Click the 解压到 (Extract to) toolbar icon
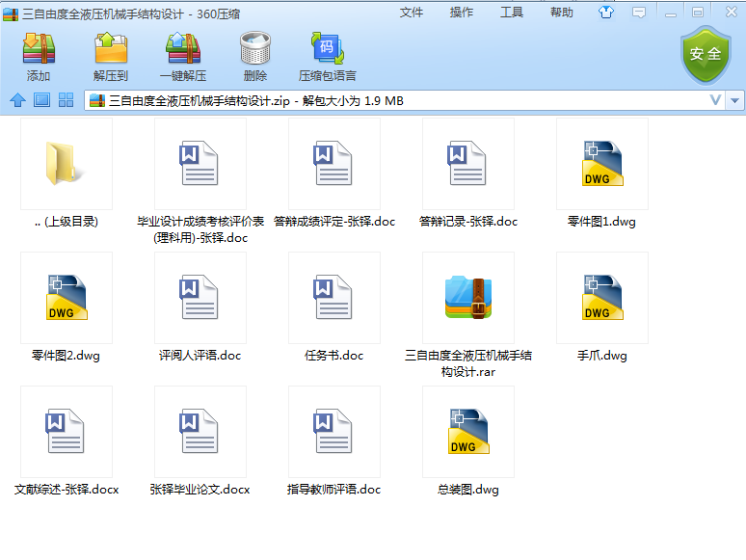This screenshot has height=560, width=746. [111, 48]
